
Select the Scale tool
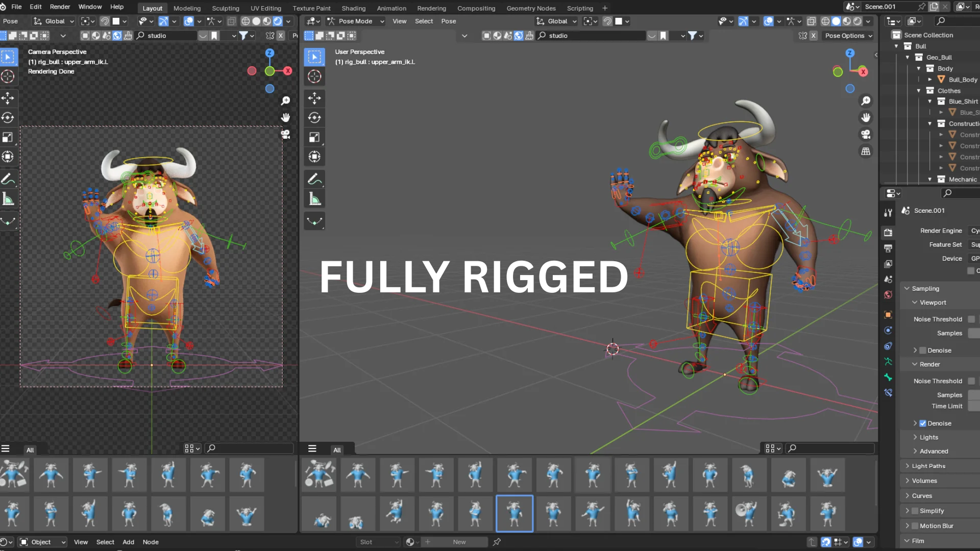(x=8, y=137)
